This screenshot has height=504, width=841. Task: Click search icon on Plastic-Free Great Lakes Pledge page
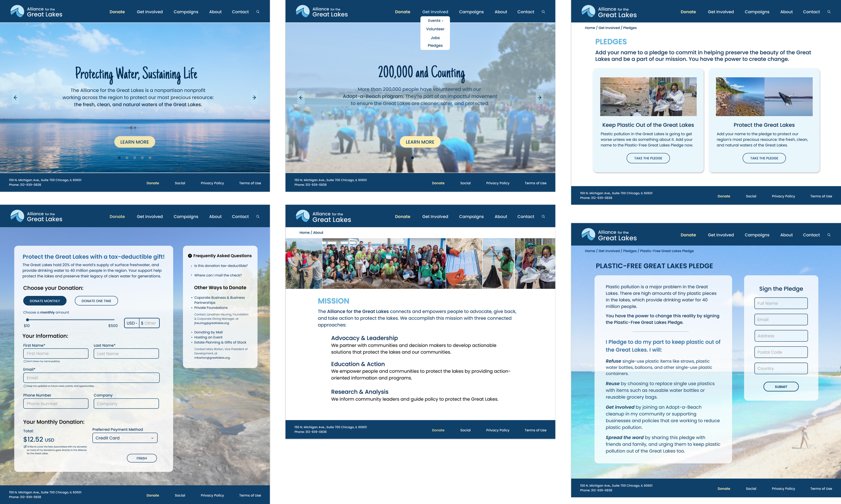click(829, 235)
